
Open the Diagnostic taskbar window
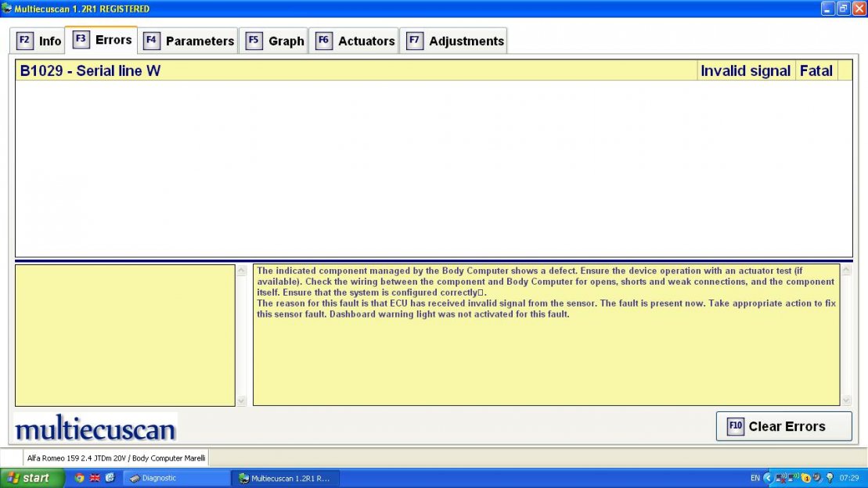click(x=176, y=478)
